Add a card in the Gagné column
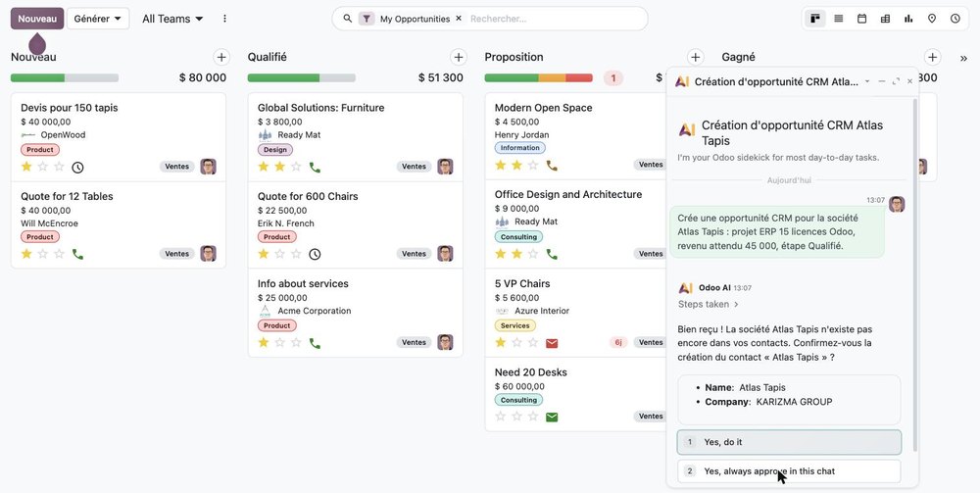980x493 pixels. click(933, 58)
